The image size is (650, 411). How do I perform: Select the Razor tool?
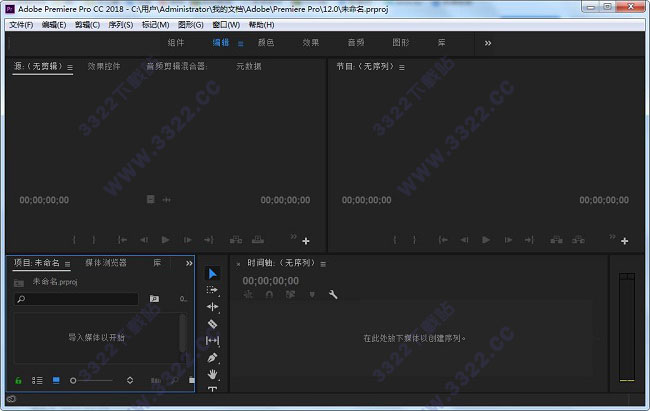[x=212, y=323]
